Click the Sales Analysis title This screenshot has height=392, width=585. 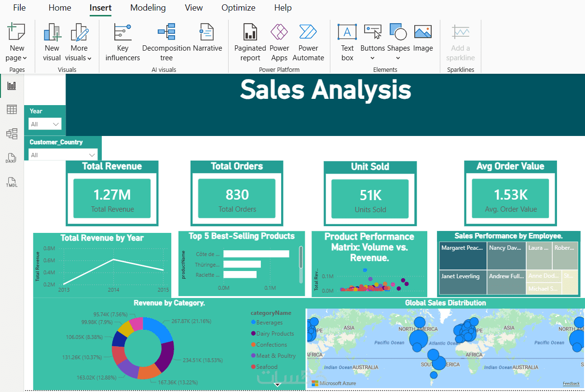pyautogui.click(x=326, y=90)
